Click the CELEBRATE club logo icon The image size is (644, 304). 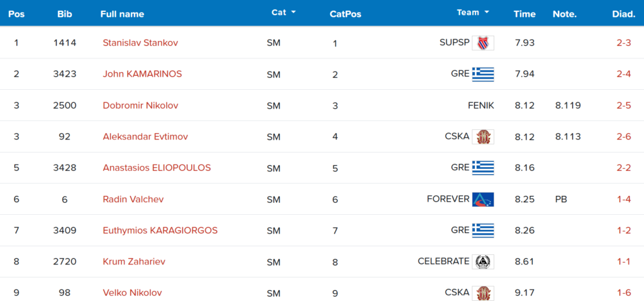click(483, 261)
